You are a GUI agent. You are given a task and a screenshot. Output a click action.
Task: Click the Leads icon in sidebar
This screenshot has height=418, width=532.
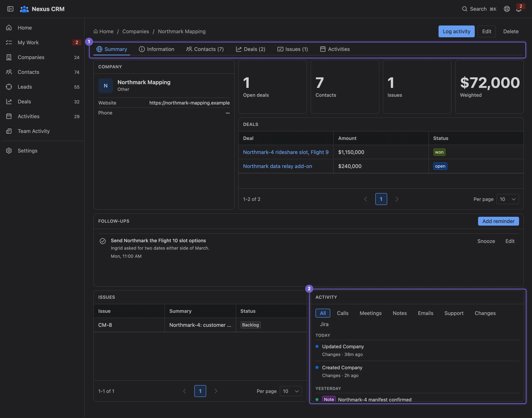tap(9, 87)
